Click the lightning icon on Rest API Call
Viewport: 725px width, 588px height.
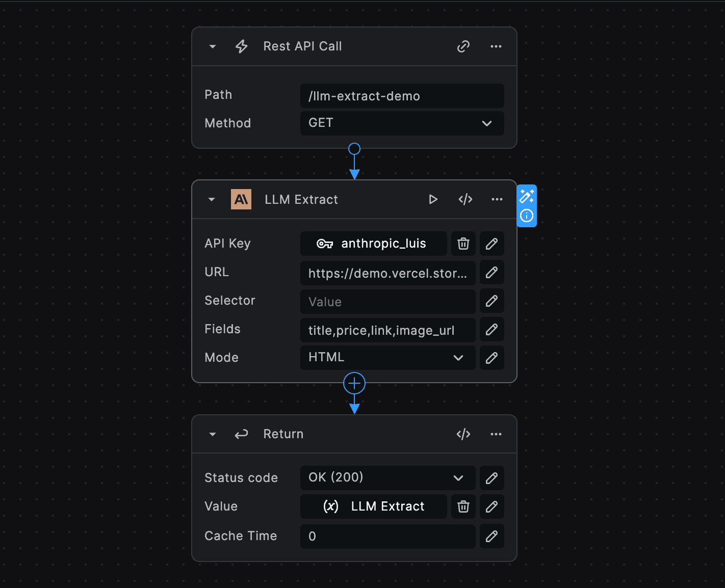pyautogui.click(x=241, y=46)
